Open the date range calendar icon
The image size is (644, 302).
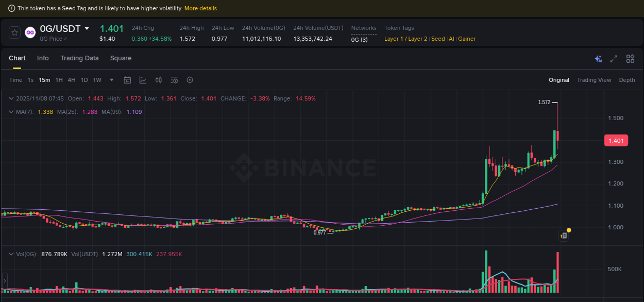127,80
